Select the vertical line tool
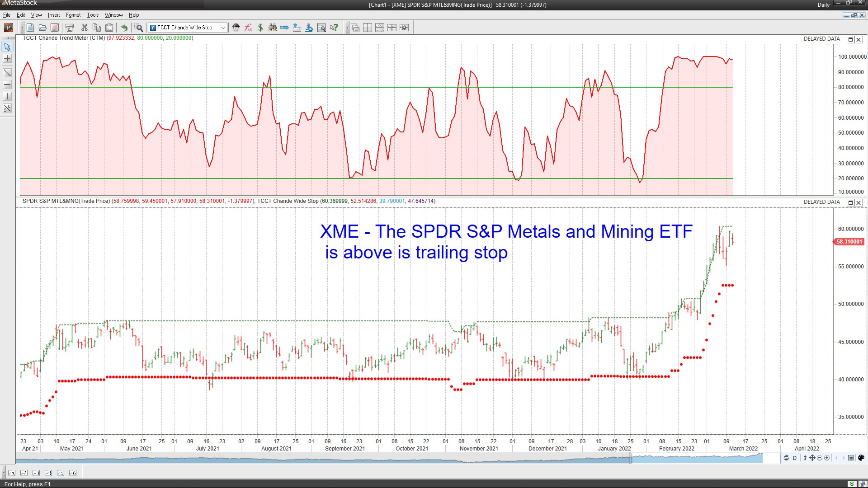Viewport: 868px width, 488px height. click(7, 96)
